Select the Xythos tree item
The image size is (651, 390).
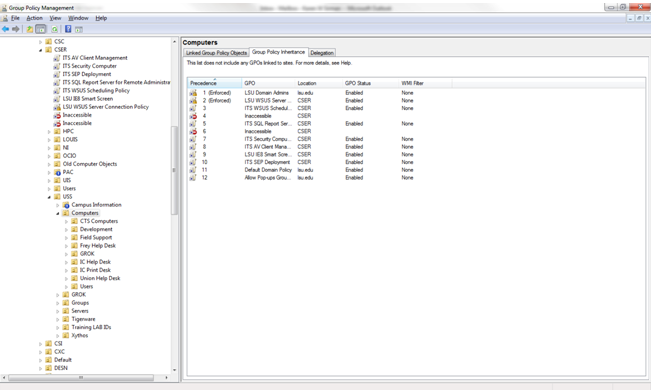[79, 336]
